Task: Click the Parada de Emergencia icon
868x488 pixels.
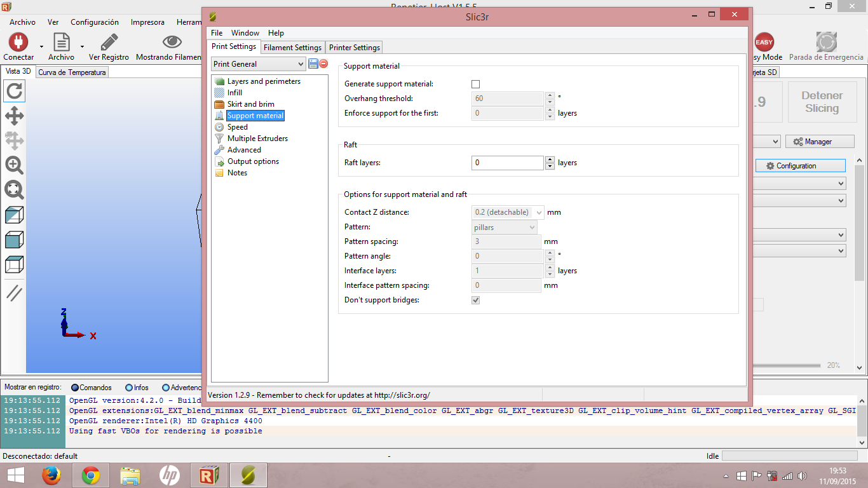Action: 826,43
